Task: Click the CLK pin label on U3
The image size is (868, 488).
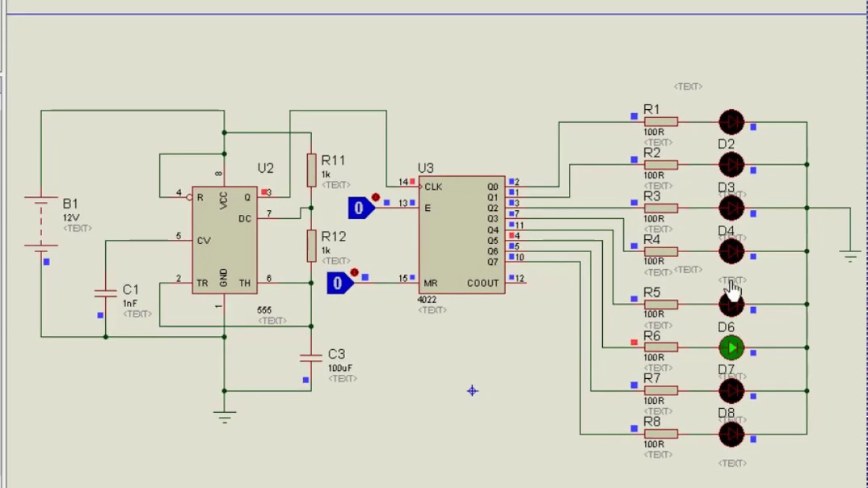Action: (x=433, y=186)
